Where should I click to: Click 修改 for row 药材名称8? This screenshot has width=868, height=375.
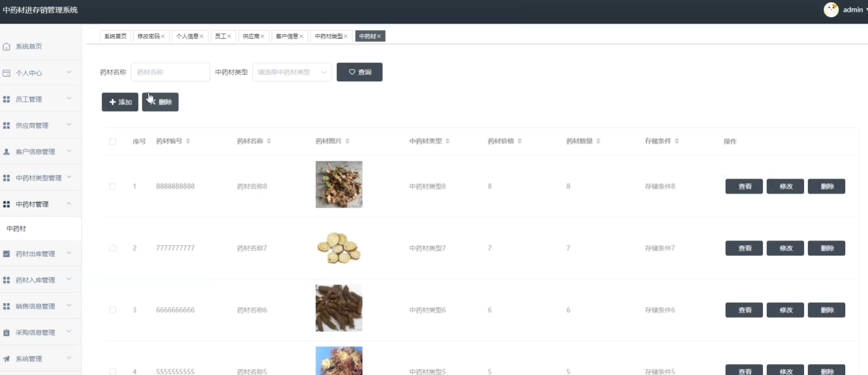point(785,186)
